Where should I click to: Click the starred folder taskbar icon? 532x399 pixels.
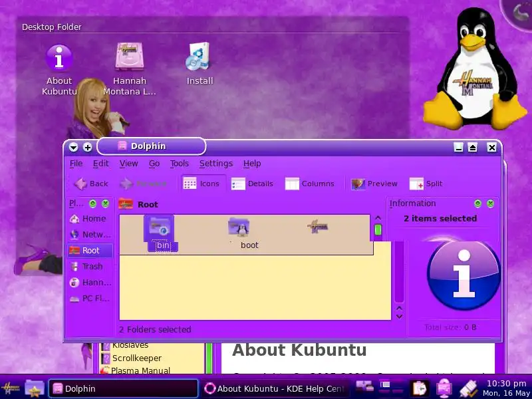(x=35, y=388)
